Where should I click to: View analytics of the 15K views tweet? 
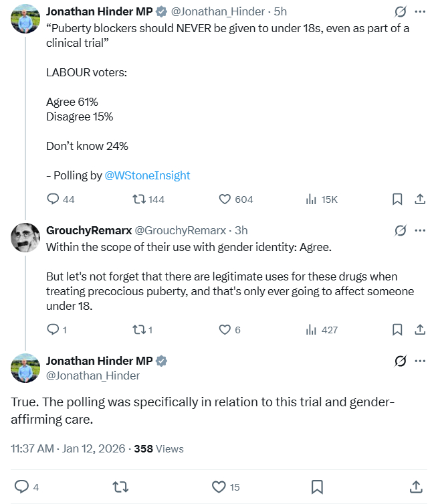click(311, 199)
